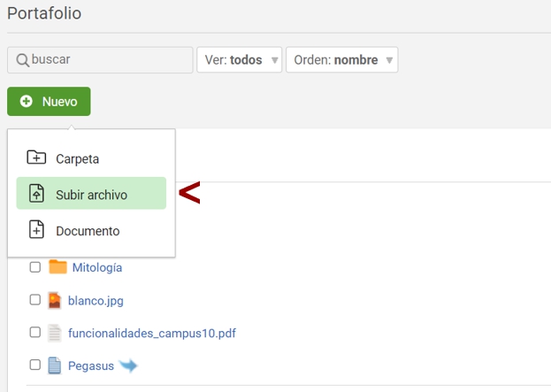Screen dimensions: 551x392
Task: Choose Subir archivo from the Nuevo menu
Action: pyautogui.click(x=91, y=194)
